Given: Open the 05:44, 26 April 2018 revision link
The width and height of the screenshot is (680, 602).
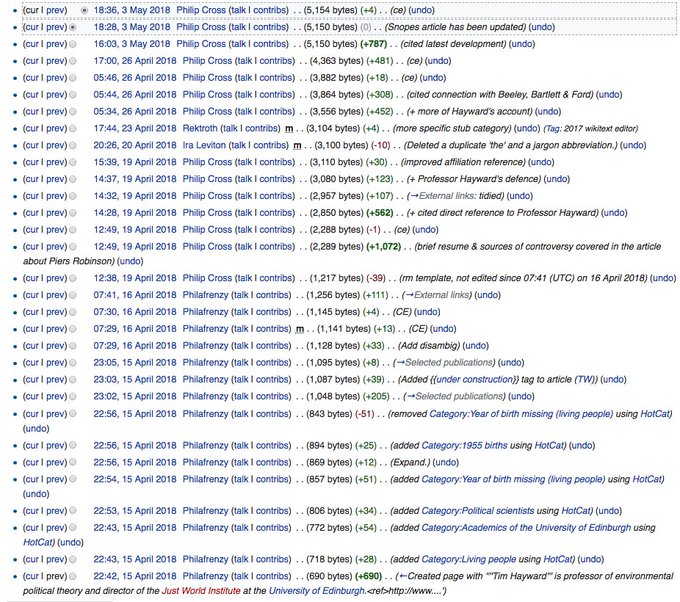Looking at the screenshot, I should [135, 95].
